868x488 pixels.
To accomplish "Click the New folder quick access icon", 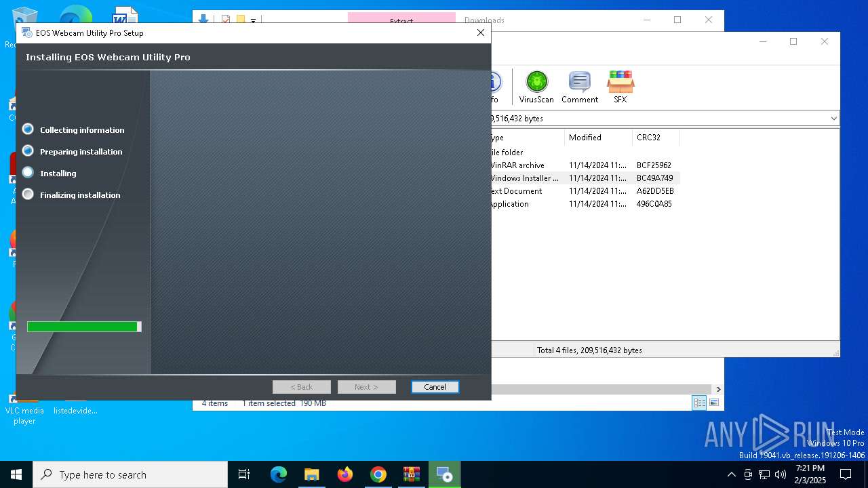I will [x=240, y=20].
